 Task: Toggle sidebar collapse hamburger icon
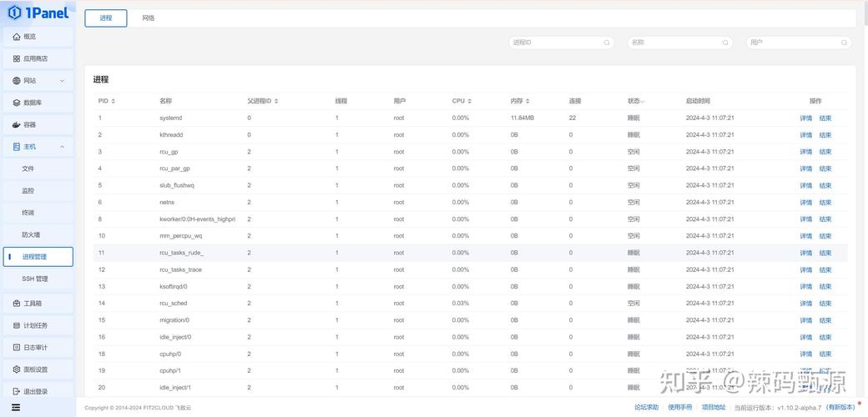tap(16, 408)
